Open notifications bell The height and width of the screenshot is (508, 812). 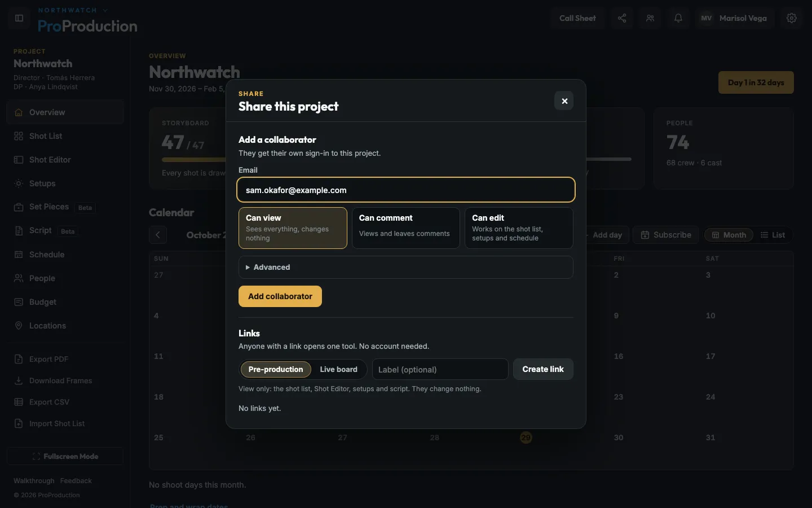(x=678, y=18)
